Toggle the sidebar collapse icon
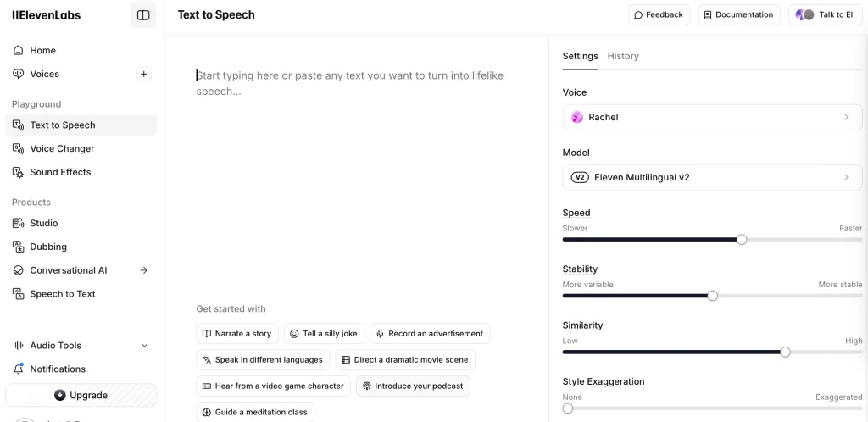The image size is (868, 422). [x=142, y=15]
